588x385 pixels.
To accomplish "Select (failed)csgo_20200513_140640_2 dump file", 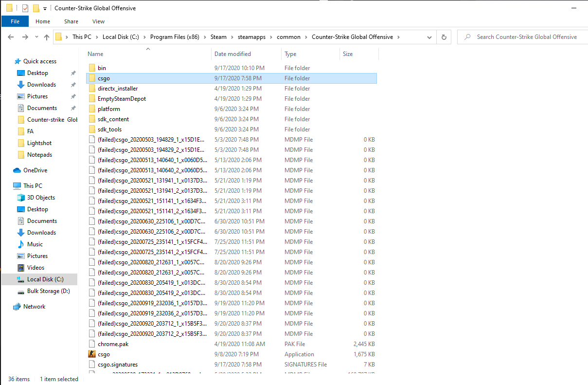I will (x=152, y=170).
